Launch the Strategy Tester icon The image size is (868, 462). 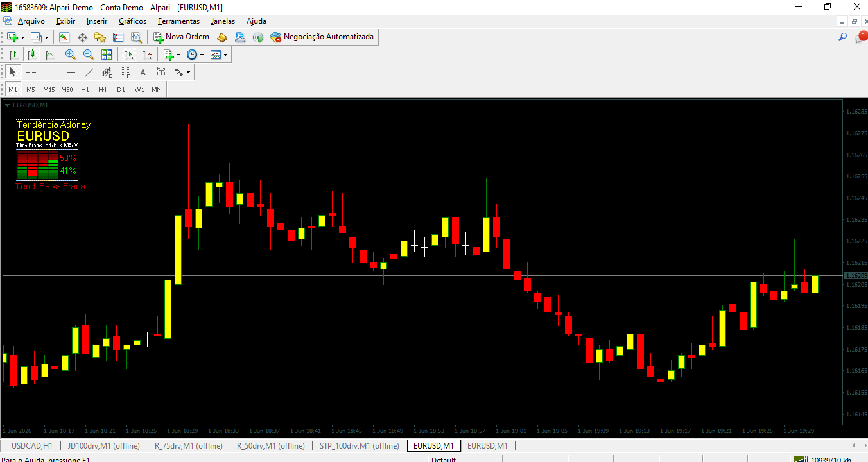coord(136,37)
